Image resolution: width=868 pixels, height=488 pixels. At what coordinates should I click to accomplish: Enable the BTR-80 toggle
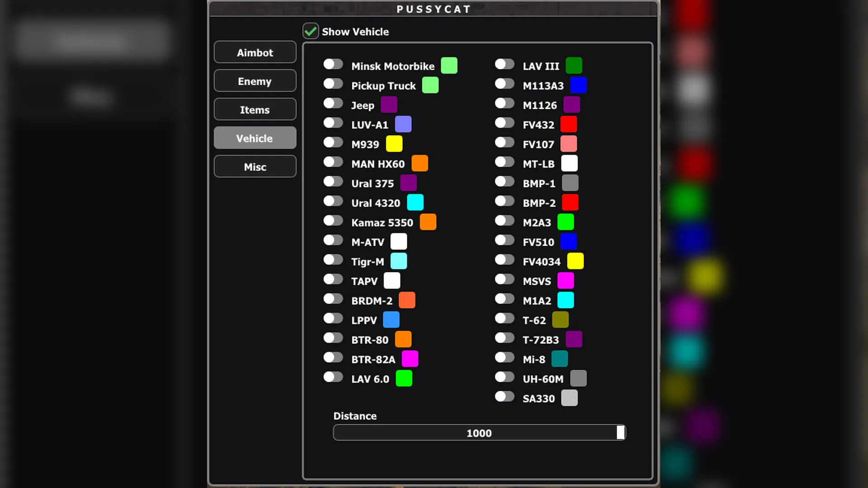point(333,338)
